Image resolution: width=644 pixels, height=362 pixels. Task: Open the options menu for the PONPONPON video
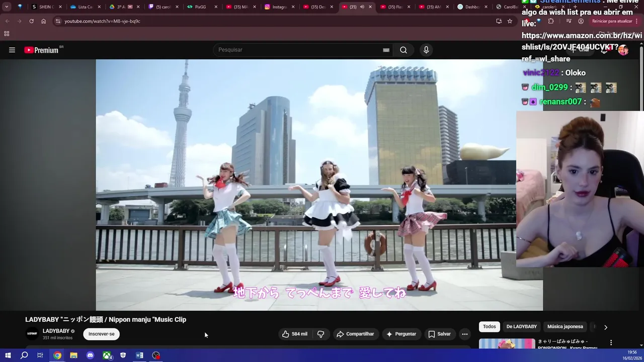[611, 342]
